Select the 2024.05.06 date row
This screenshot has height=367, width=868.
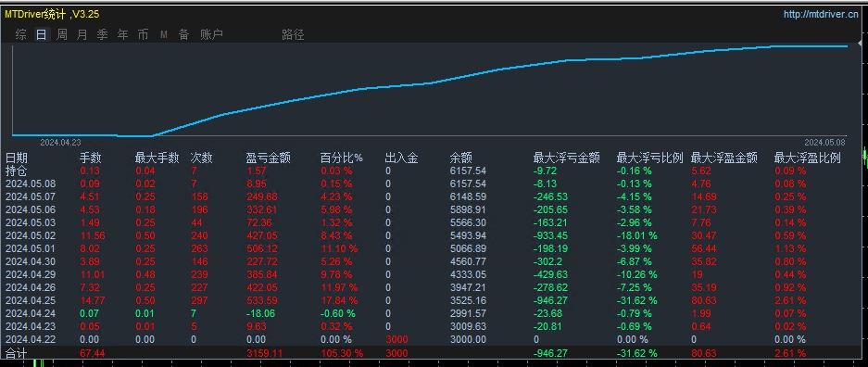coord(31,209)
